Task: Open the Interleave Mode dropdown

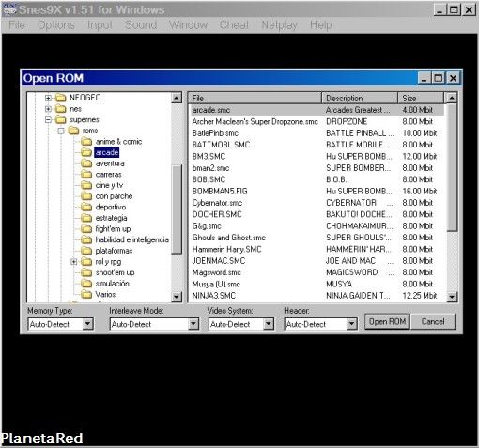Action: pos(193,324)
